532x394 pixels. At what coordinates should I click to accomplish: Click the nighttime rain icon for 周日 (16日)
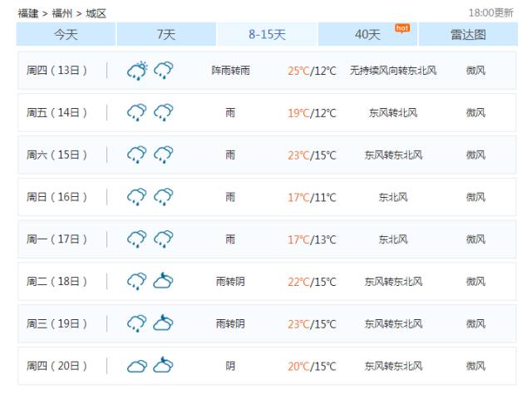(164, 197)
